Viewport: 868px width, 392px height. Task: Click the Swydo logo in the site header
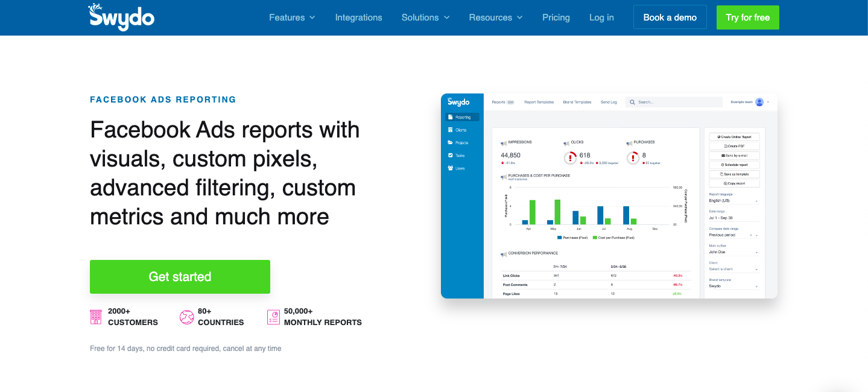point(121,16)
